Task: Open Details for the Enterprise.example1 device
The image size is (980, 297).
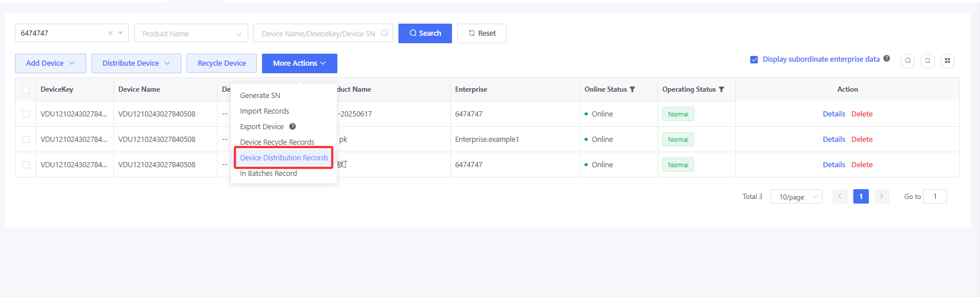Action: tap(833, 140)
